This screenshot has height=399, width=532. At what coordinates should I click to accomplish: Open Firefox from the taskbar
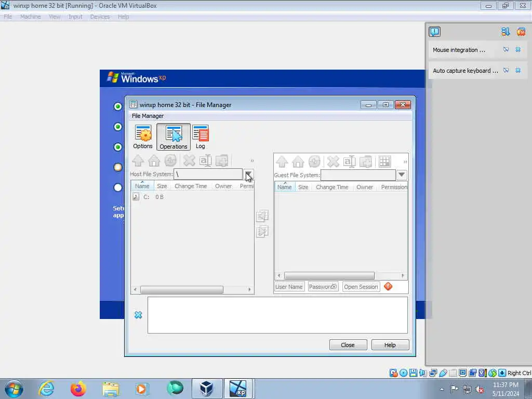tap(78, 389)
